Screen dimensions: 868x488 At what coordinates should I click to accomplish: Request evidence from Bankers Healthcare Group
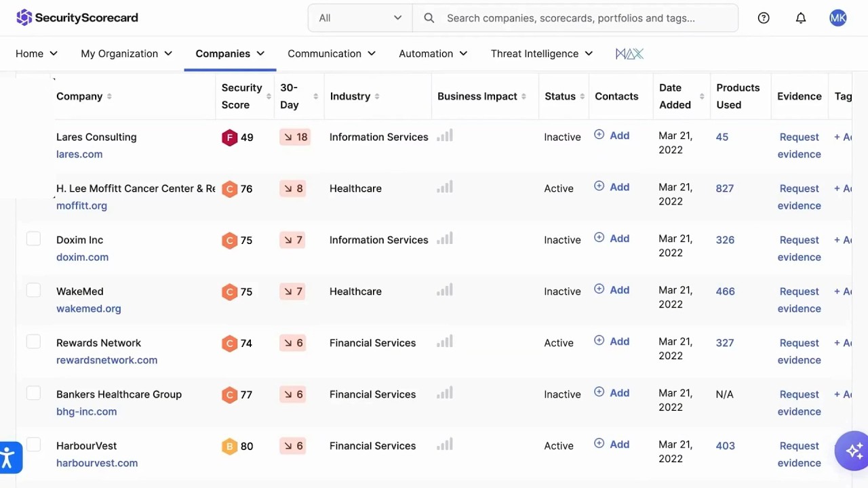(799, 403)
